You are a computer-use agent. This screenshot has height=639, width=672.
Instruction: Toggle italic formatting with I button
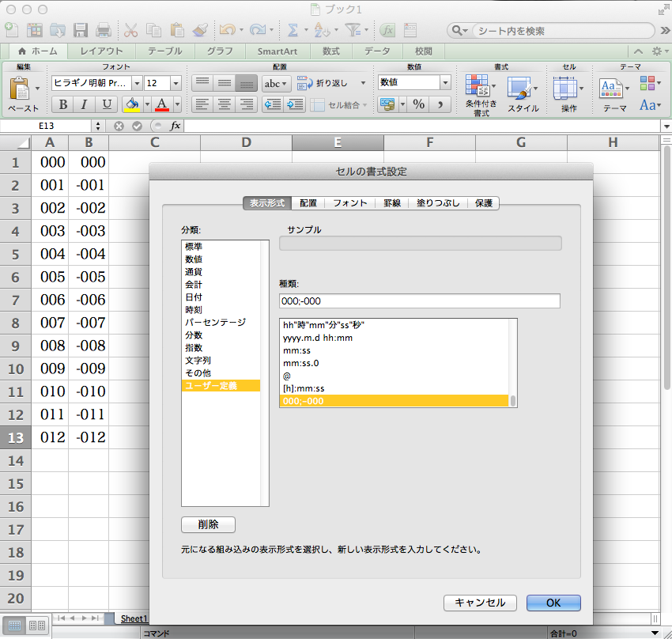coord(84,104)
